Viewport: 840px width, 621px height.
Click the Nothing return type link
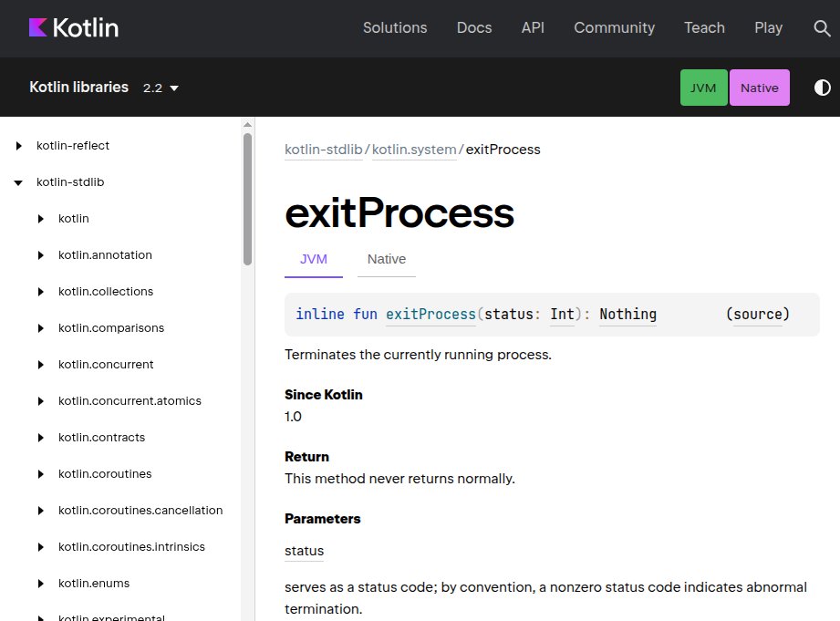coord(627,314)
